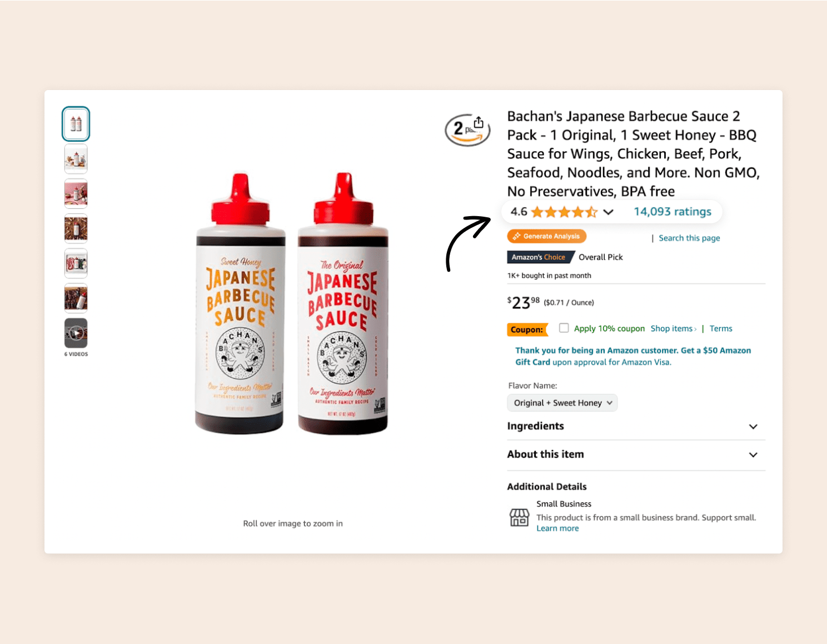Click the Amazon's Choice badge

[538, 257]
